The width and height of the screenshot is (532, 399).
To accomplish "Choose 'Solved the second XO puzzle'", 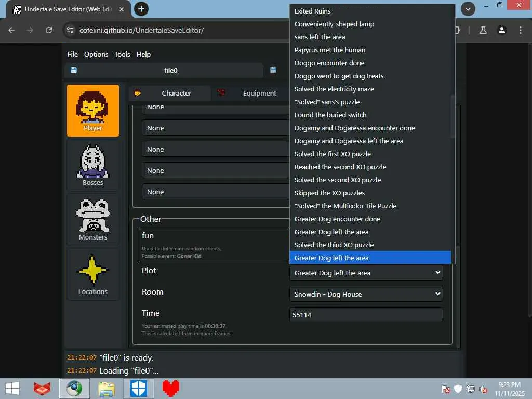I will pyautogui.click(x=370, y=180).
